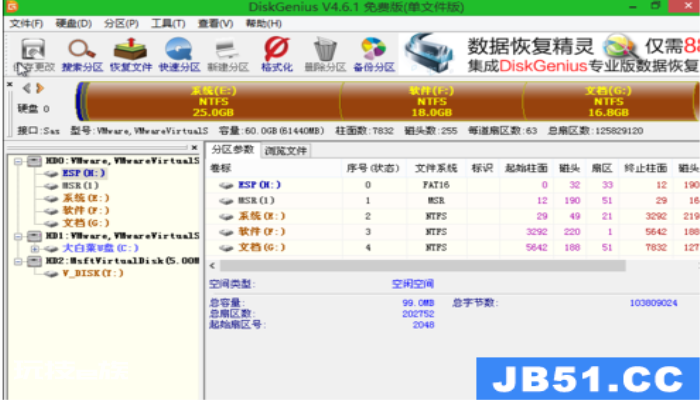
Task: Select the 格式化 format toolbar icon
Action: (x=277, y=54)
